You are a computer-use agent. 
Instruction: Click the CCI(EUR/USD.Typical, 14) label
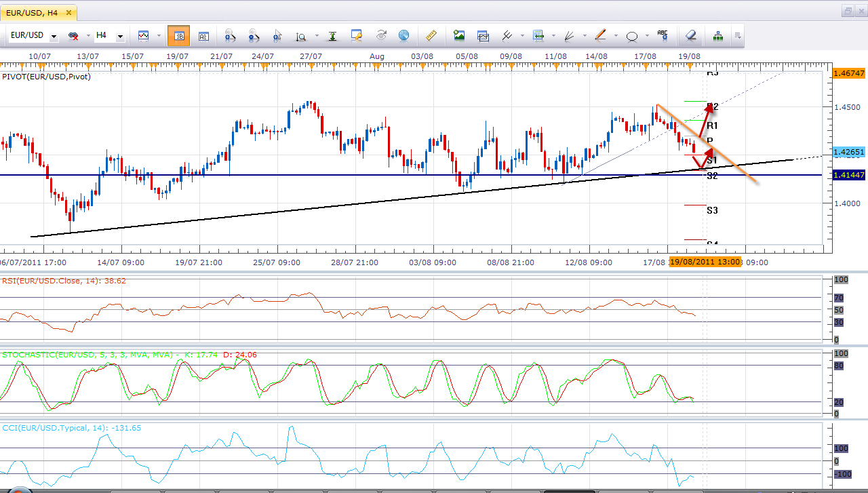pyautogui.click(x=72, y=428)
